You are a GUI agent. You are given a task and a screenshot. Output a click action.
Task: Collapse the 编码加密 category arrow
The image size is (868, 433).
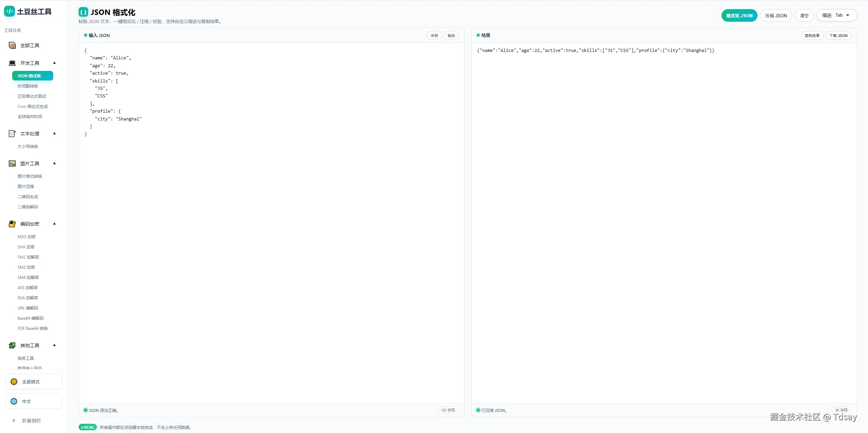(54, 224)
